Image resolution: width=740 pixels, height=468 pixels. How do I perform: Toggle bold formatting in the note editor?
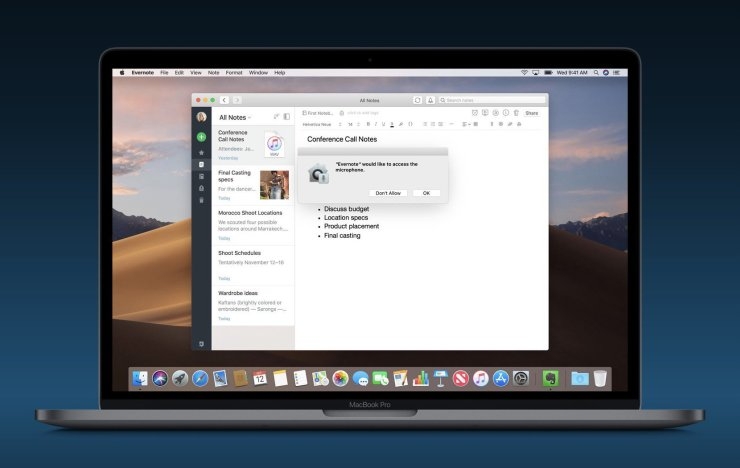pyautogui.click(x=368, y=124)
